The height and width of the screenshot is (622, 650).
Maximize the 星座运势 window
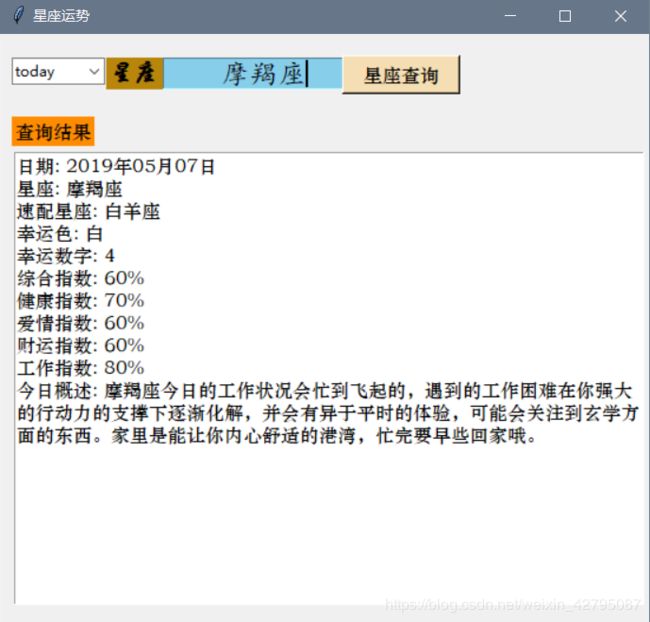point(565,16)
